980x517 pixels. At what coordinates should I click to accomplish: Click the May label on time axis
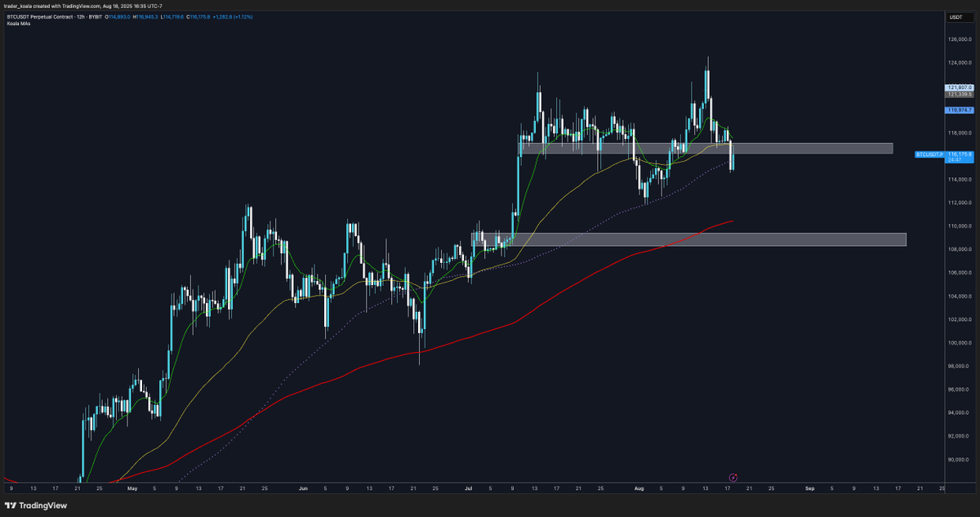(x=133, y=488)
